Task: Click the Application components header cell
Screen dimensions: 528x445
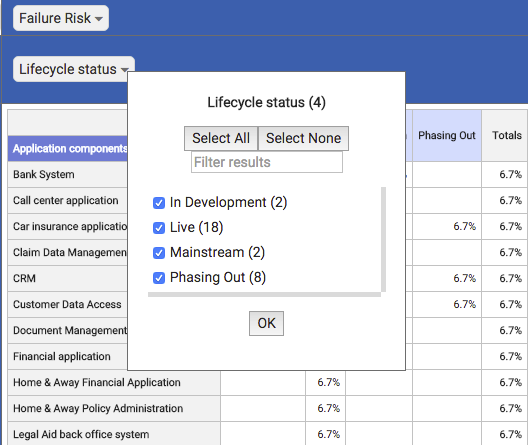Action: (68, 148)
